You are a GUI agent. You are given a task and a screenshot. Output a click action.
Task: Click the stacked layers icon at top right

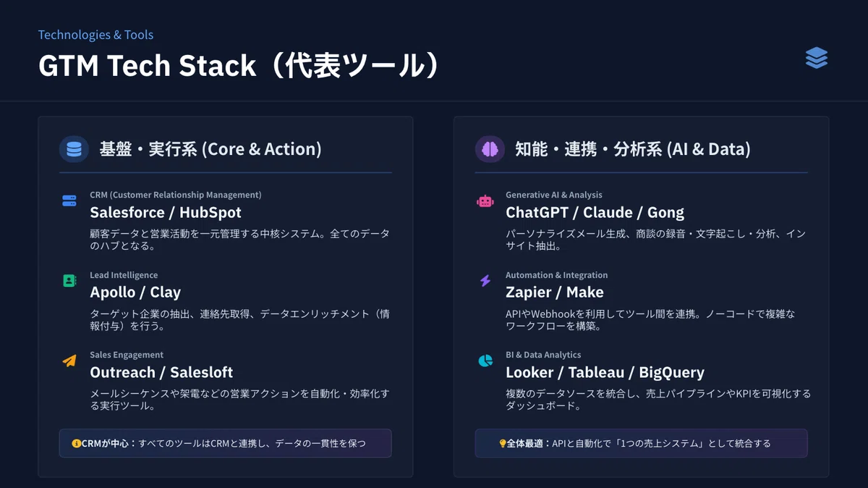click(817, 58)
